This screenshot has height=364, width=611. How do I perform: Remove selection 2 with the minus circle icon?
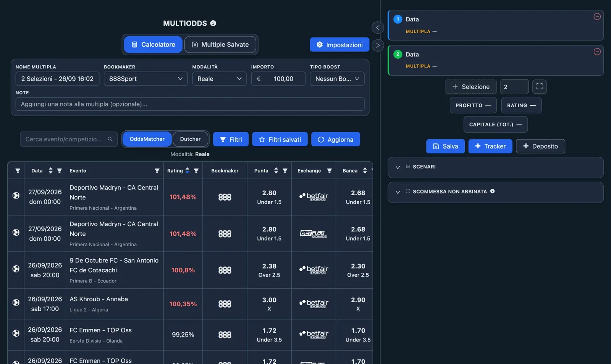point(597,52)
